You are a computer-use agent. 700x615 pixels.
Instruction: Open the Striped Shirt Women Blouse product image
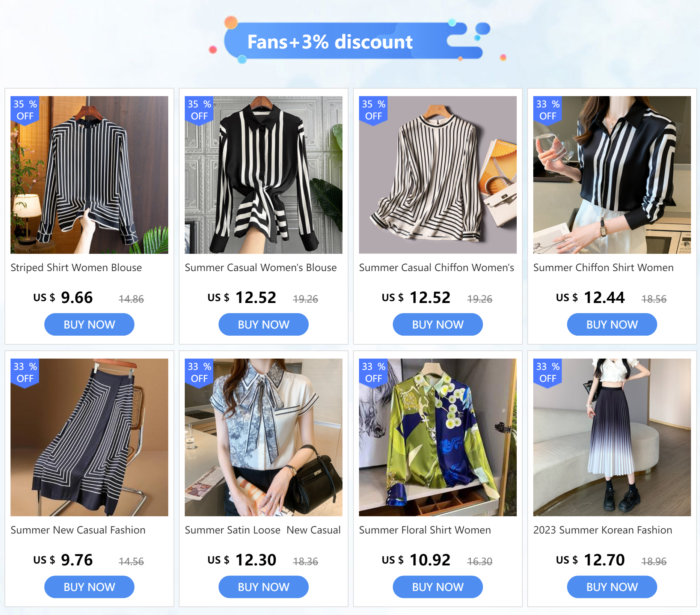coord(89,175)
